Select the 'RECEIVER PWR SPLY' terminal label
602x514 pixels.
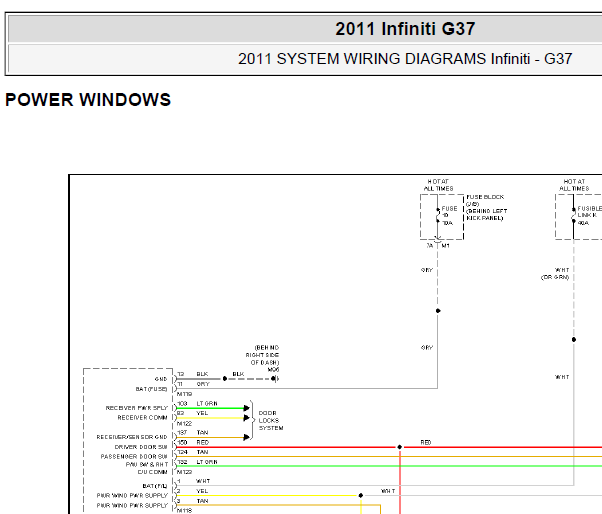pyautogui.click(x=137, y=408)
